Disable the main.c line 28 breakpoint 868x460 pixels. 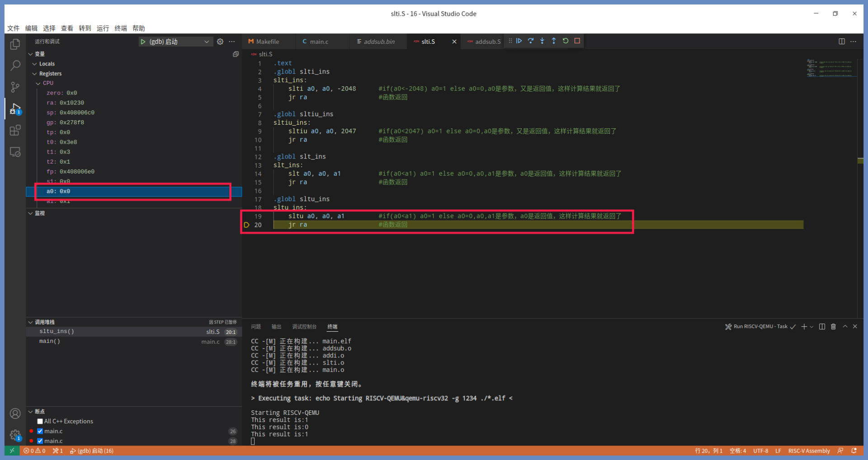click(x=40, y=441)
